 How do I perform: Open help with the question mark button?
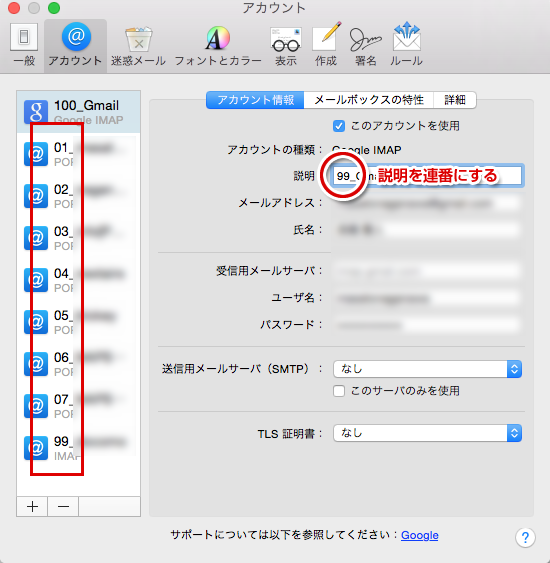click(x=525, y=538)
